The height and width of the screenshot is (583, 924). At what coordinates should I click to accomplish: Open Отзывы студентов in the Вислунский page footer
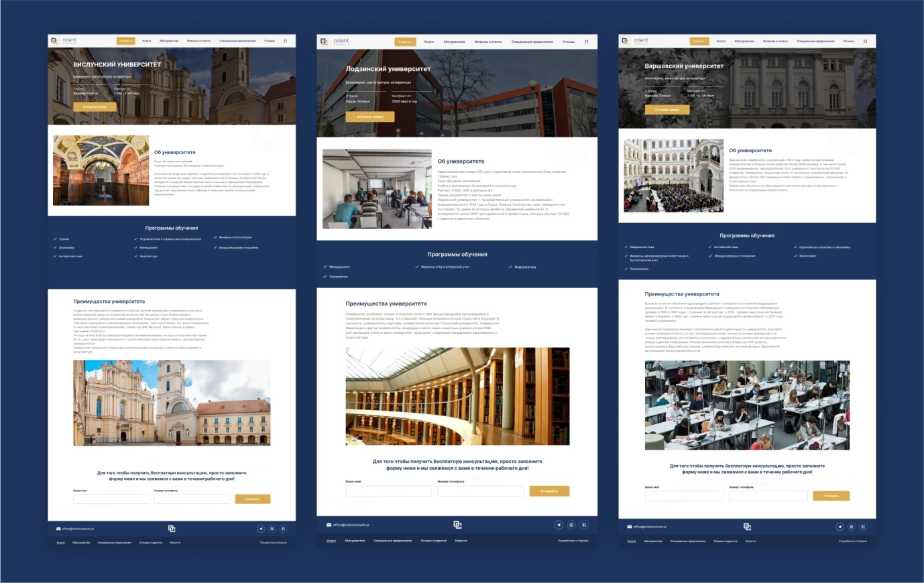(151, 542)
